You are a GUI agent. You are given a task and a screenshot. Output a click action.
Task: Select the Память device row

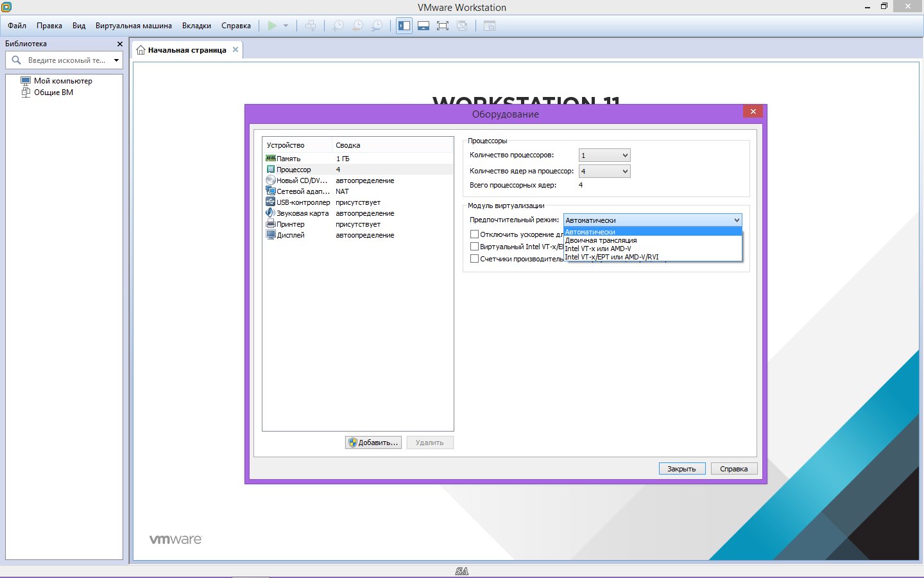click(358, 159)
